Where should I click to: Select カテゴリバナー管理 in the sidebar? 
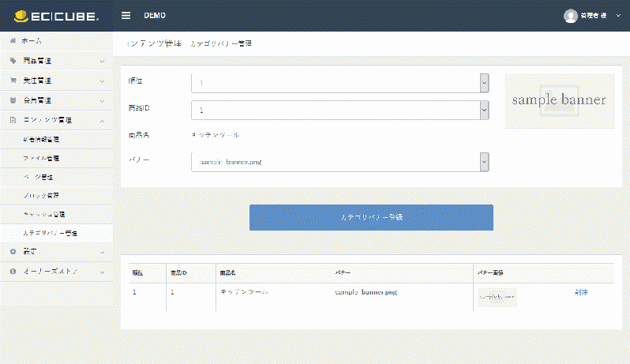[50, 234]
